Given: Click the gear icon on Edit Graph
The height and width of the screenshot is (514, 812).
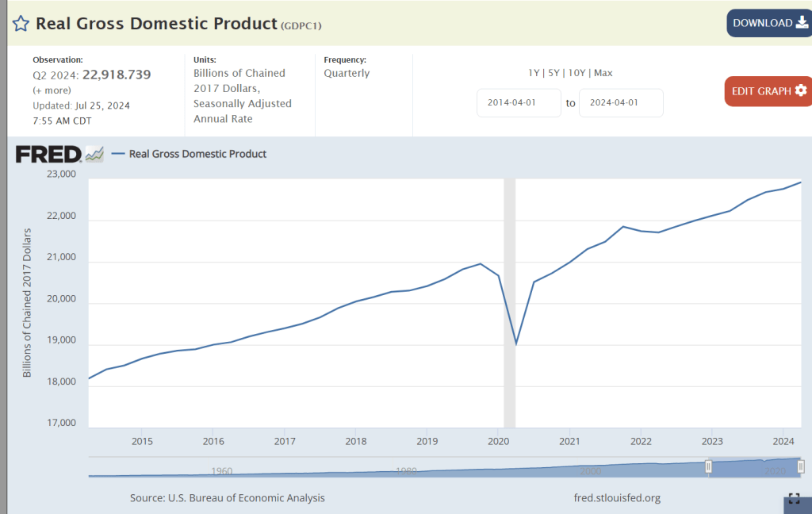Looking at the screenshot, I should (x=801, y=90).
